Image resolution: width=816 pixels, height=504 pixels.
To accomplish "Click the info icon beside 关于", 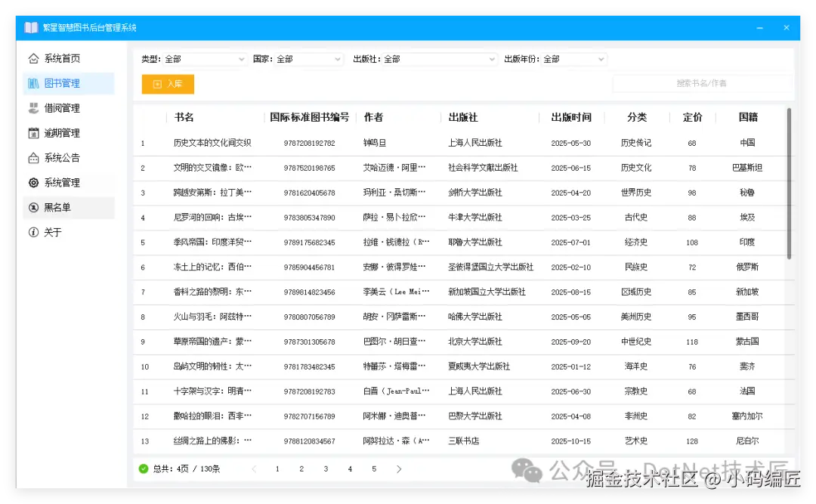I will pos(33,232).
